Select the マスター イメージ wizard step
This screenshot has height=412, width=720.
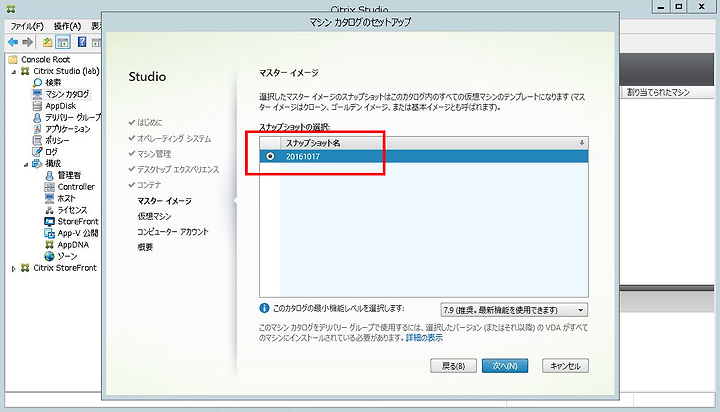[164, 201]
